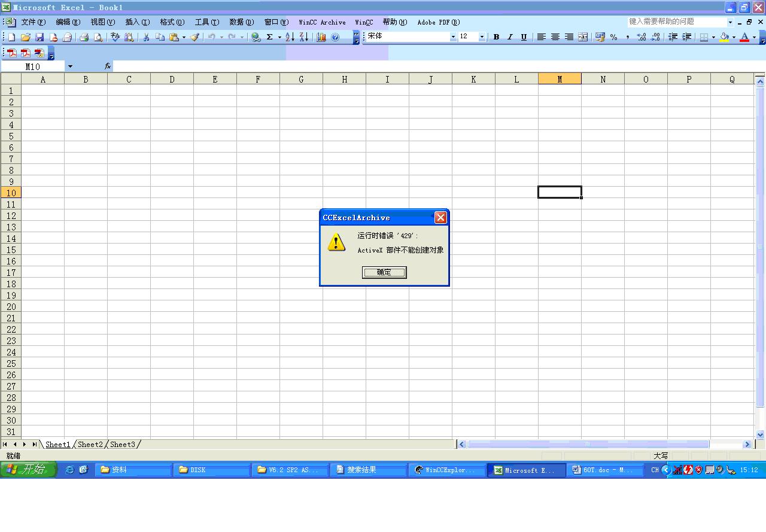Sort descending with the Z-A icon
The height and width of the screenshot is (532, 766).
coord(303,37)
